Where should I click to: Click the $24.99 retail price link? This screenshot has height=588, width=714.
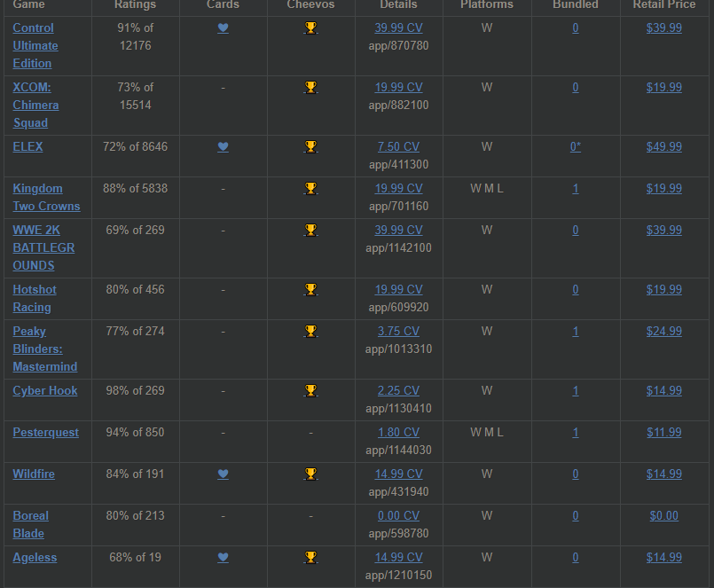click(664, 331)
